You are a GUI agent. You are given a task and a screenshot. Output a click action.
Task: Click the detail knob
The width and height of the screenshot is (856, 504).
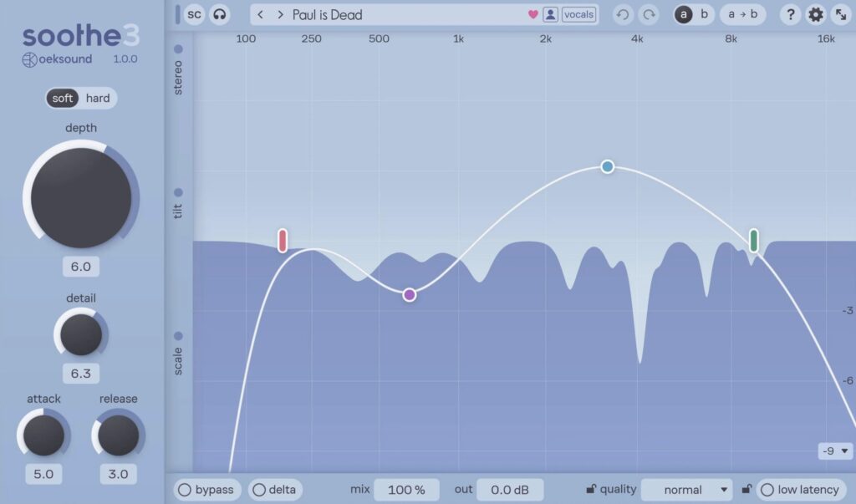[x=81, y=334]
